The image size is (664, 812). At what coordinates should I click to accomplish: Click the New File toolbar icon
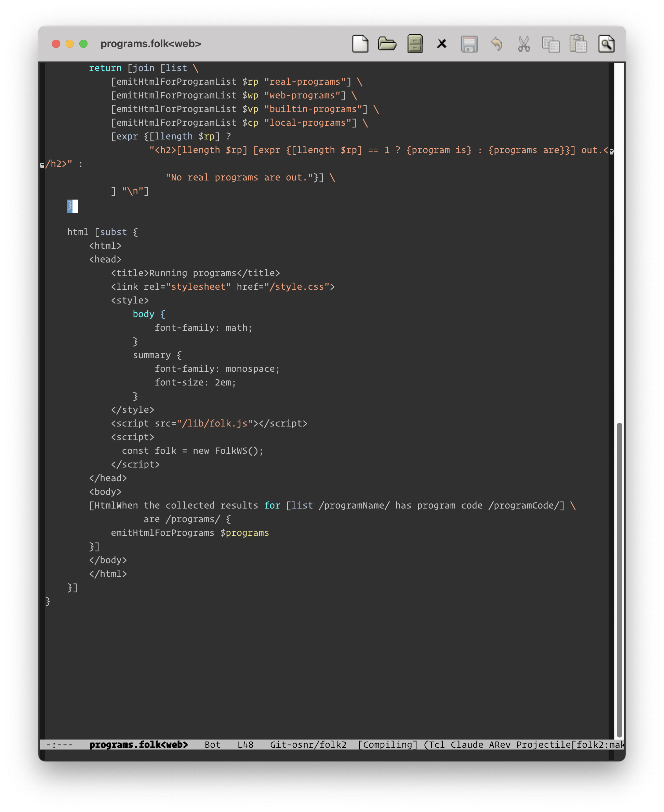[x=360, y=44]
